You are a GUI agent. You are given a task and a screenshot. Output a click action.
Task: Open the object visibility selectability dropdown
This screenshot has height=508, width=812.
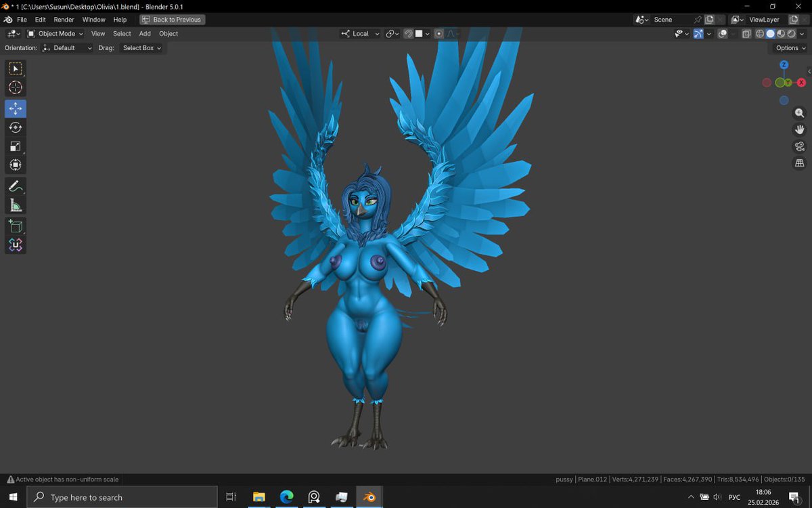(x=682, y=33)
